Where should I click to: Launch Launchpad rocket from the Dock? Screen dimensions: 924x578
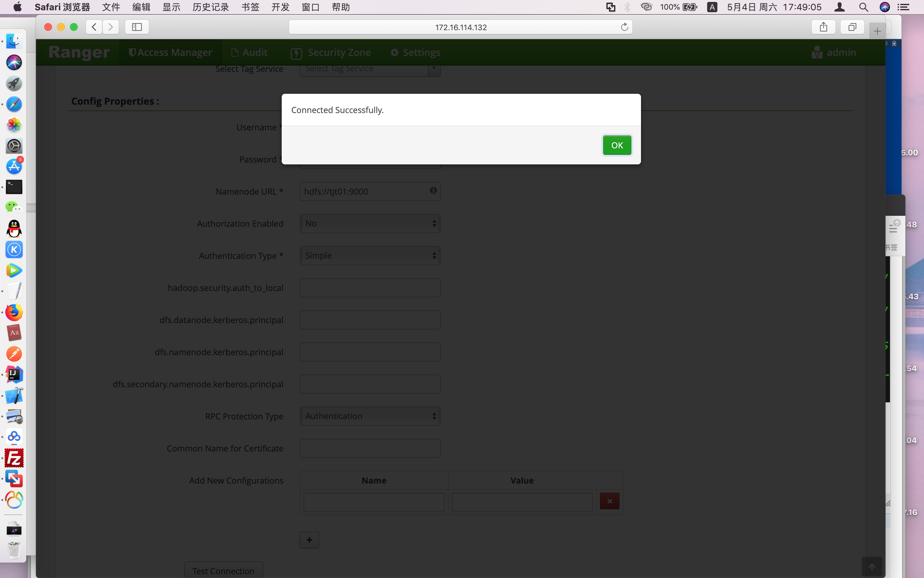(14, 83)
